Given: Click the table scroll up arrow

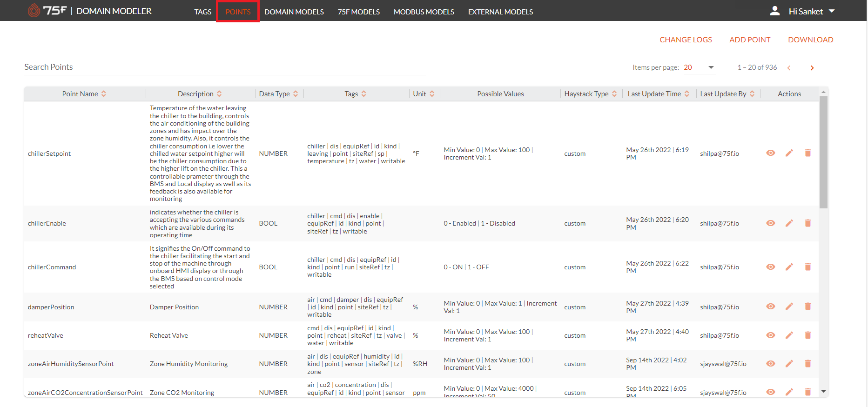Looking at the screenshot, I should click(823, 92).
